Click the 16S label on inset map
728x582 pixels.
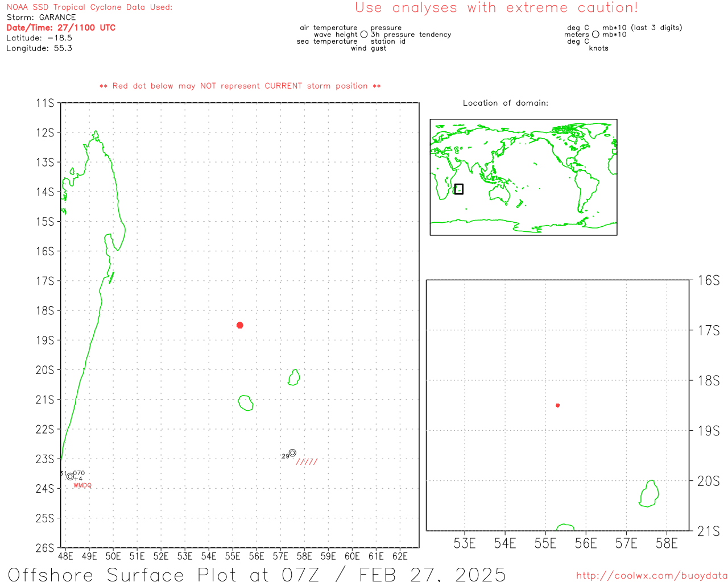coord(709,280)
